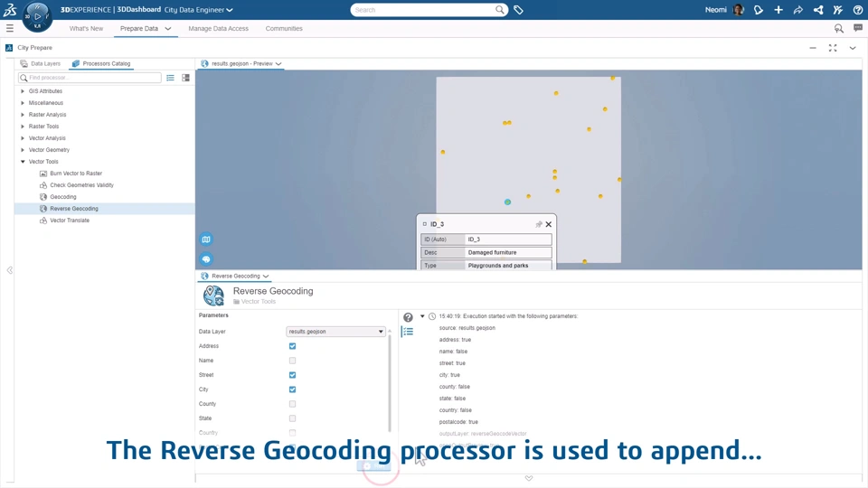Viewport: 868px width, 488px height.
Task: Open Prepare Data tab dropdown arrow
Action: (168, 28)
